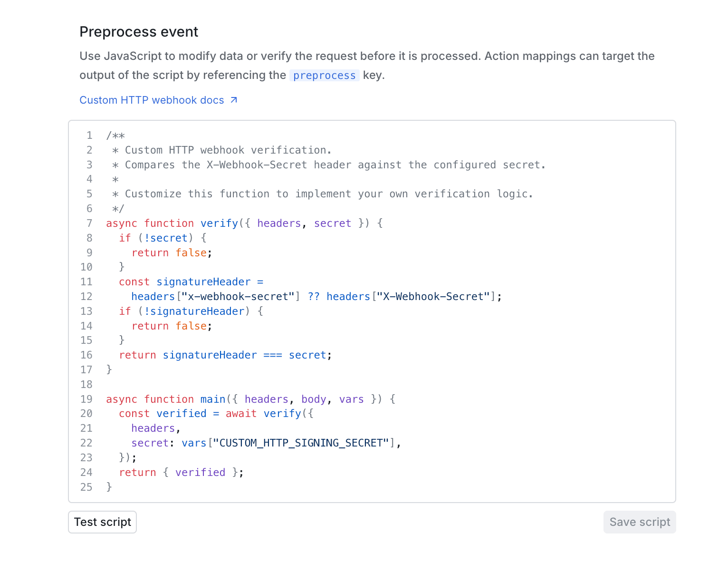This screenshot has width=728, height=582.
Task: Click the signatureHeader variable on line 11
Action: point(204,281)
